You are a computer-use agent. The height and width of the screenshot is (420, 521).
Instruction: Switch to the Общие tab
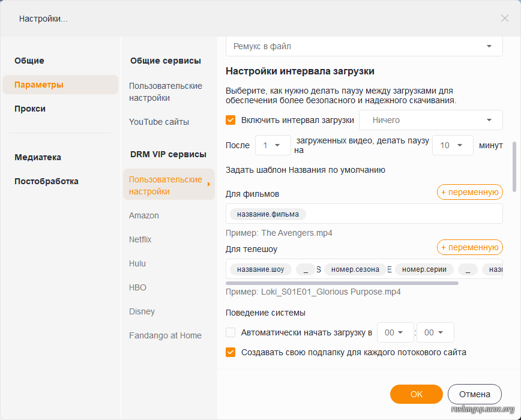pos(29,61)
